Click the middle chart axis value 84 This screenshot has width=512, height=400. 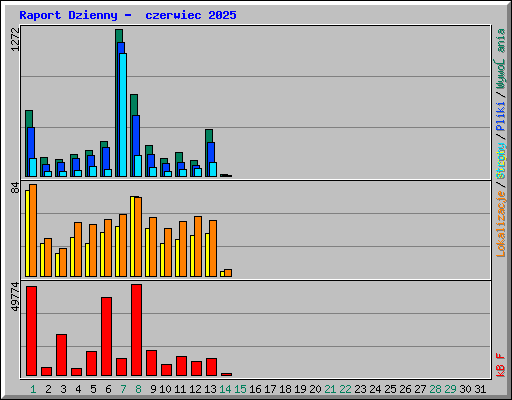click(x=16, y=188)
